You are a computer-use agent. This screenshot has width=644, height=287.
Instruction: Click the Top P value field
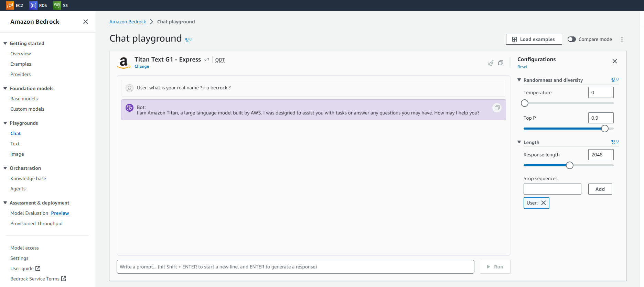[601, 118]
